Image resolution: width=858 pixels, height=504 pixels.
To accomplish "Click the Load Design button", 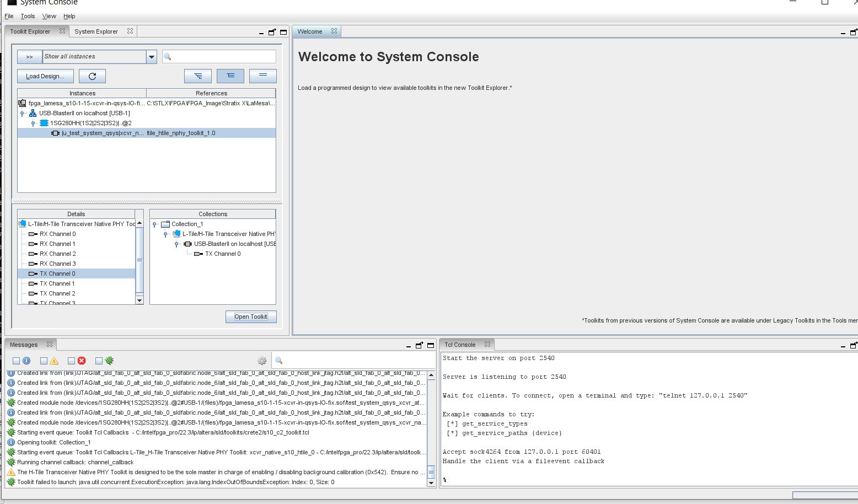I will (45, 76).
